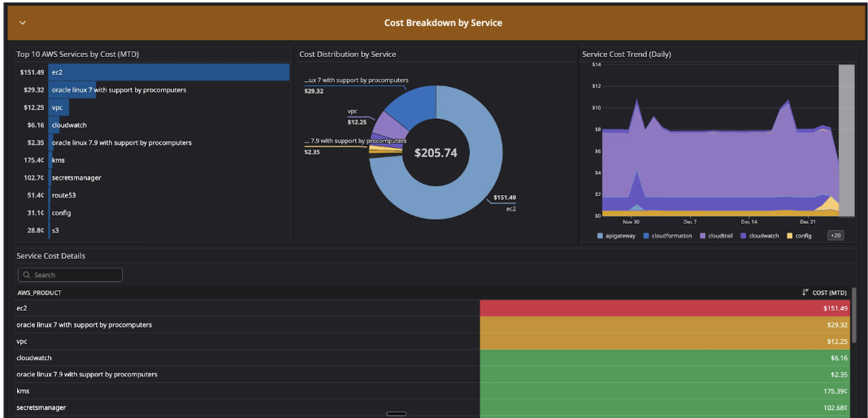Click the Nov 30 axis label in trend chart
Image resolution: width=868 pixels, height=418 pixels.
631,222
